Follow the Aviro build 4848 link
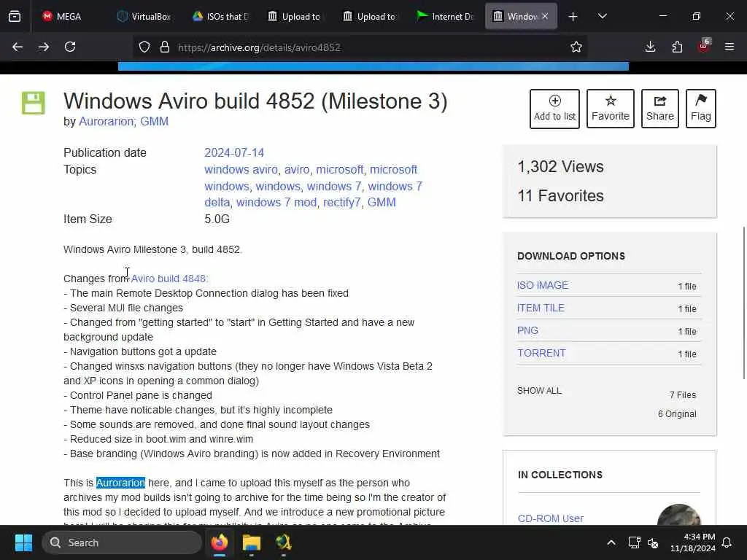Viewport: 747px width, 560px height. (169, 279)
